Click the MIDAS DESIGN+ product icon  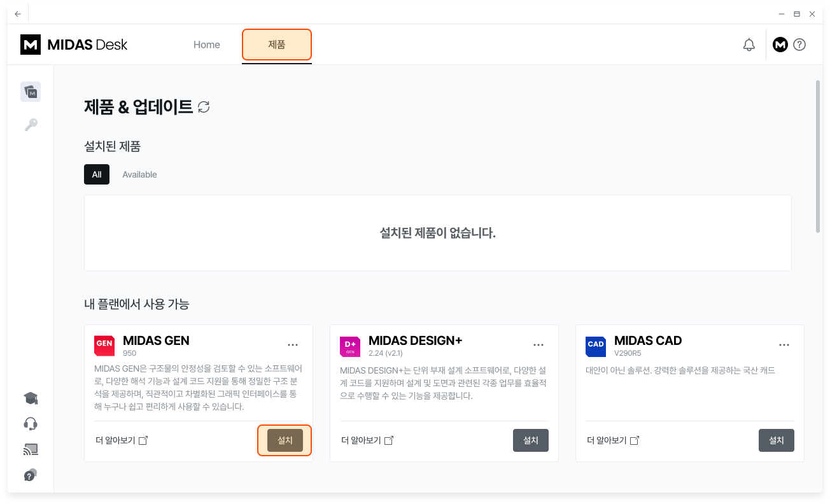click(x=350, y=346)
